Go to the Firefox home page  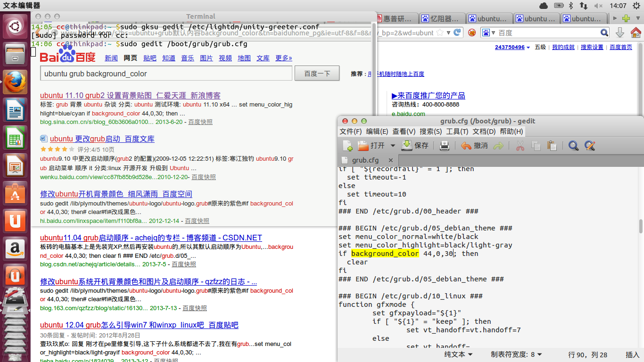(x=636, y=33)
